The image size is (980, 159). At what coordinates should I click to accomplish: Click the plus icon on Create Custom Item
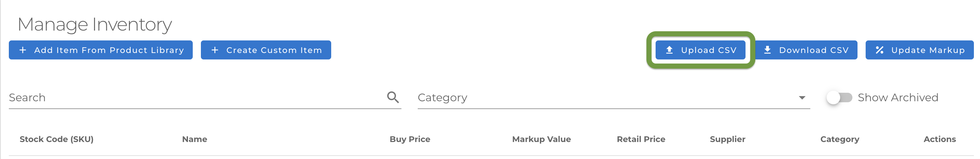point(215,50)
